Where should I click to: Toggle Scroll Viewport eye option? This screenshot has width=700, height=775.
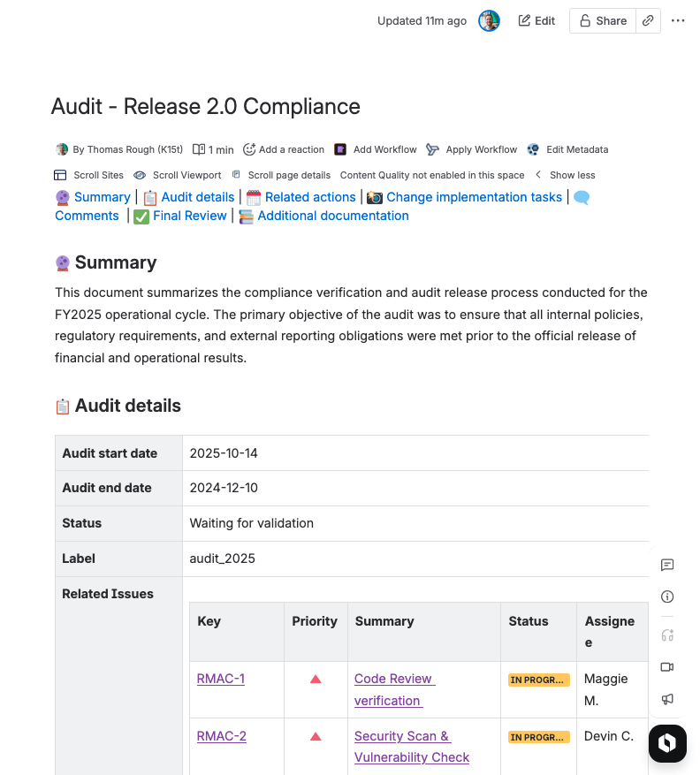tap(178, 175)
